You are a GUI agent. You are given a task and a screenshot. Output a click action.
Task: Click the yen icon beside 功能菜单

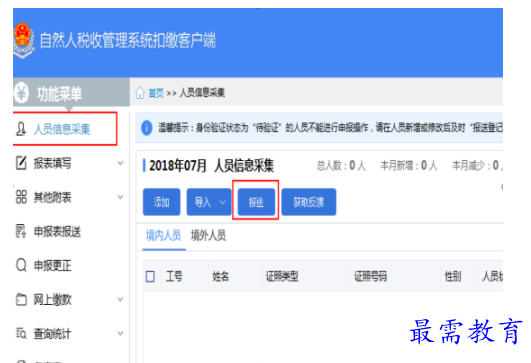(21, 92)
